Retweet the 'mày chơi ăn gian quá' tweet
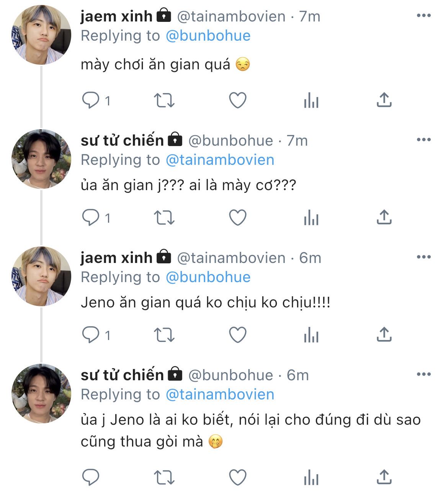The height and width of the screenshot is (496, 448). pyautogui.click(x=164, y=101)
